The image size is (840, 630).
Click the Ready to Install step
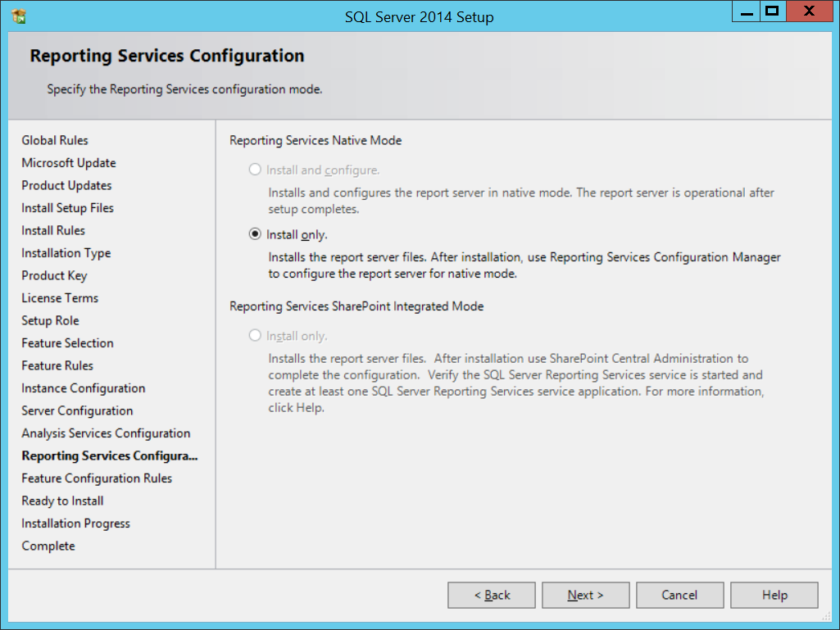(x=62, y=501)
